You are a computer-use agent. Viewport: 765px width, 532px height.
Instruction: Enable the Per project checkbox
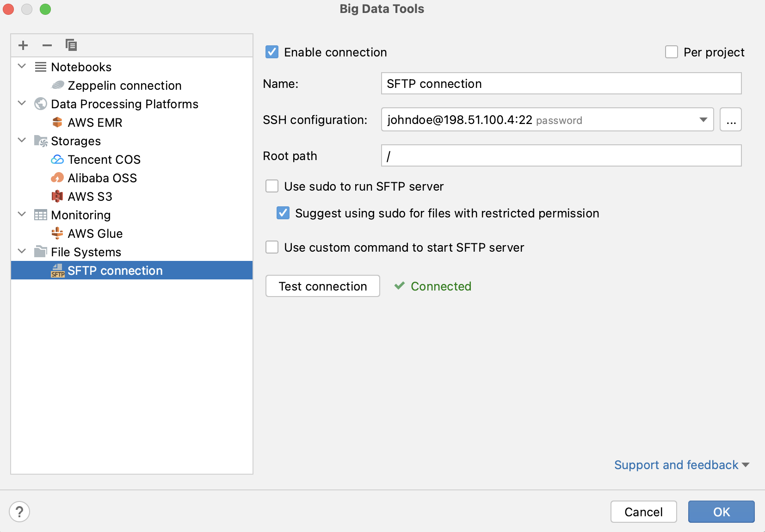pos(672,52)
